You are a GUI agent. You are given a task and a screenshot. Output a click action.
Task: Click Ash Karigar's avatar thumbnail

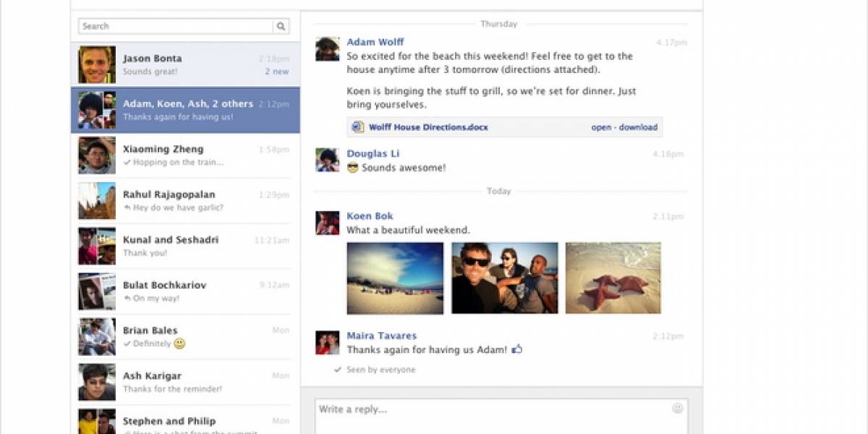point(97,383)
